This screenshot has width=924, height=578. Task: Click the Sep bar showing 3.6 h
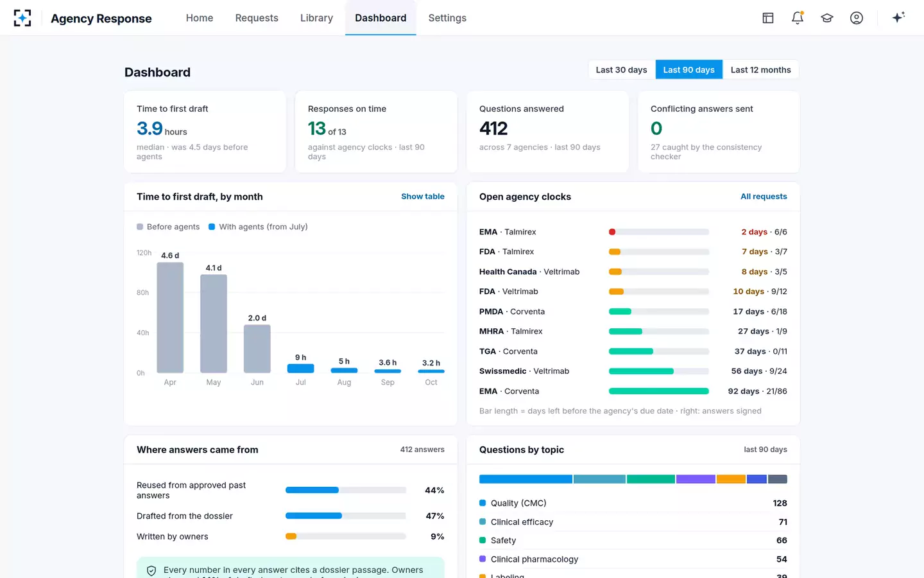(x=388, y=371)
